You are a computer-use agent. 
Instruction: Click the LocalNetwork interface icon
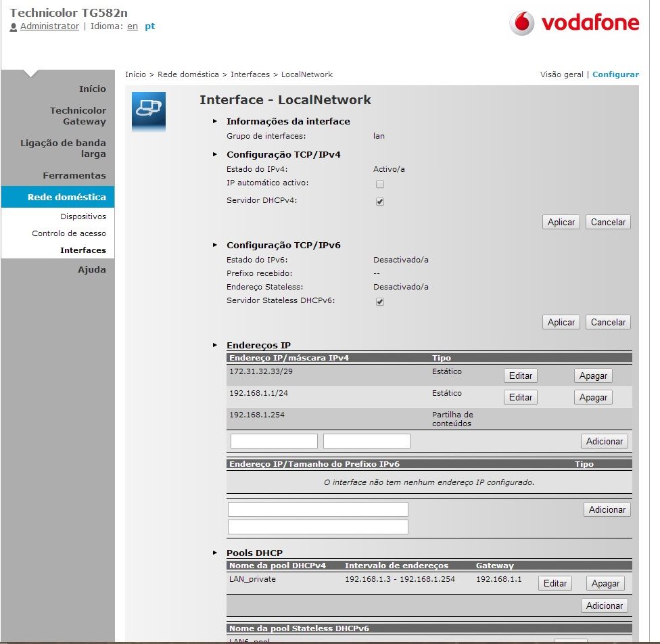[148, 108]
